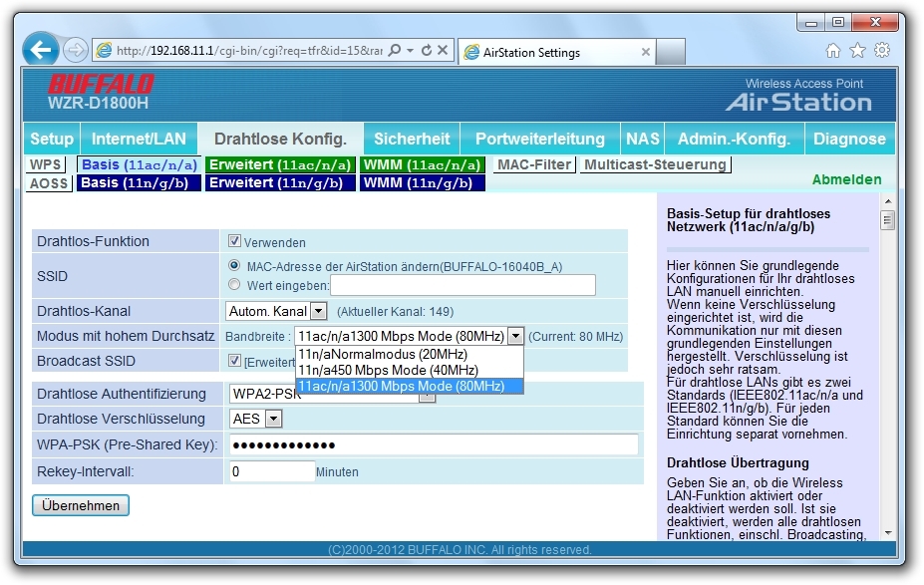The height and width of the screenshot is (585, 924).
Task: Open the Sicherheit tab
Action: click(x=412, y=139)
